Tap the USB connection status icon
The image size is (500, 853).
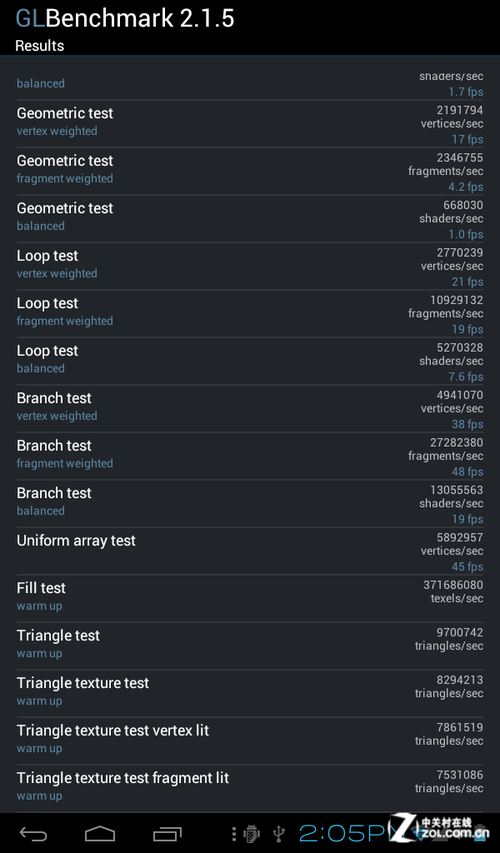coord(279,833)
